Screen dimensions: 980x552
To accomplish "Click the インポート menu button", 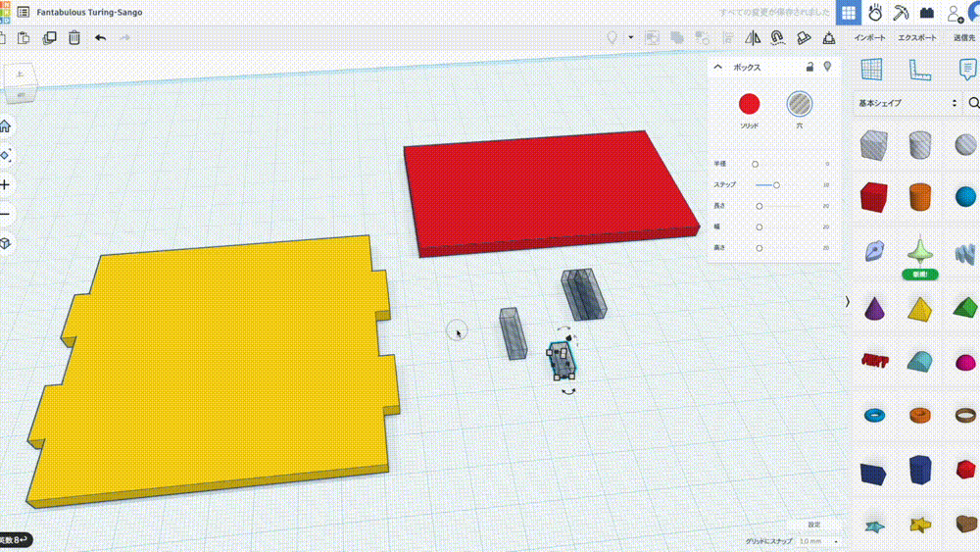I will (x=869, y=38).
